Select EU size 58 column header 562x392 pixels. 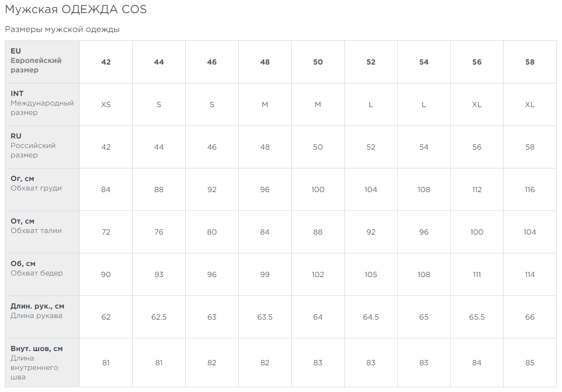click(530, 62)
